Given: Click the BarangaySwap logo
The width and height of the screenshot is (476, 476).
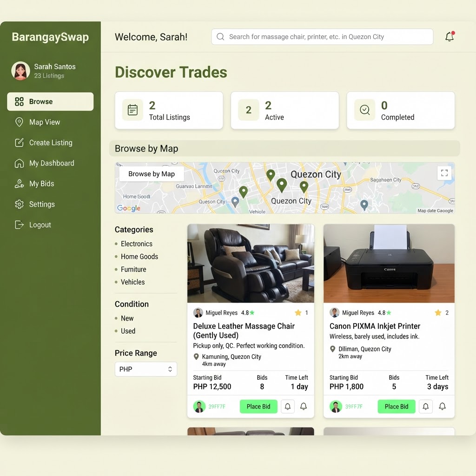Looking at the screenshot, I should coord(50,37).
